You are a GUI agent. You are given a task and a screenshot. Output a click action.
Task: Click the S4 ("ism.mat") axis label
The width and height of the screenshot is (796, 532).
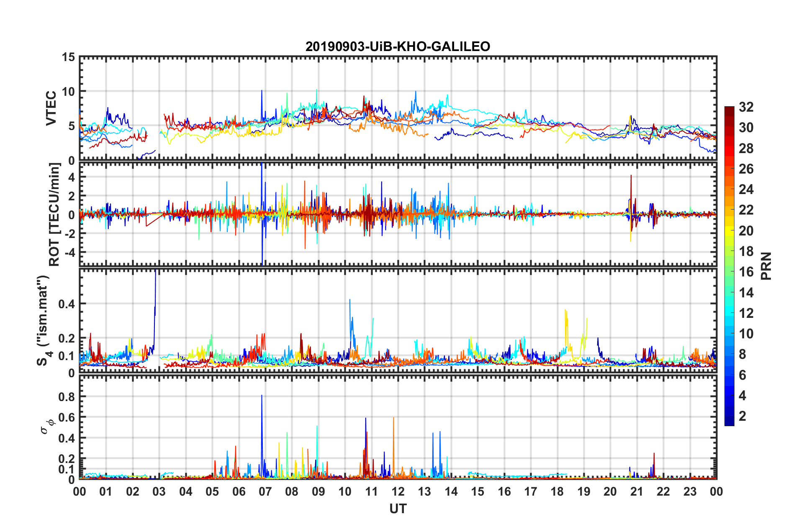pos(44,320)
